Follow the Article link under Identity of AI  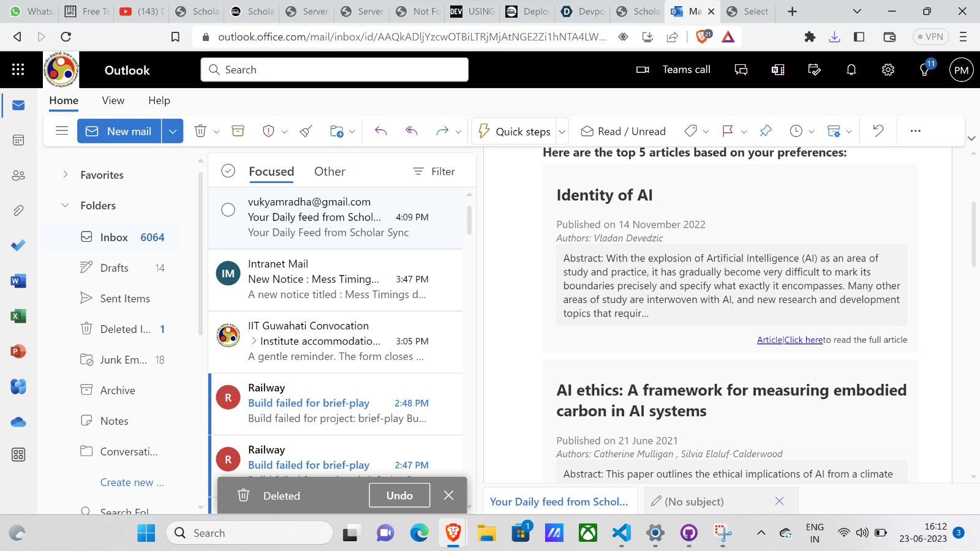coord(769,340)
